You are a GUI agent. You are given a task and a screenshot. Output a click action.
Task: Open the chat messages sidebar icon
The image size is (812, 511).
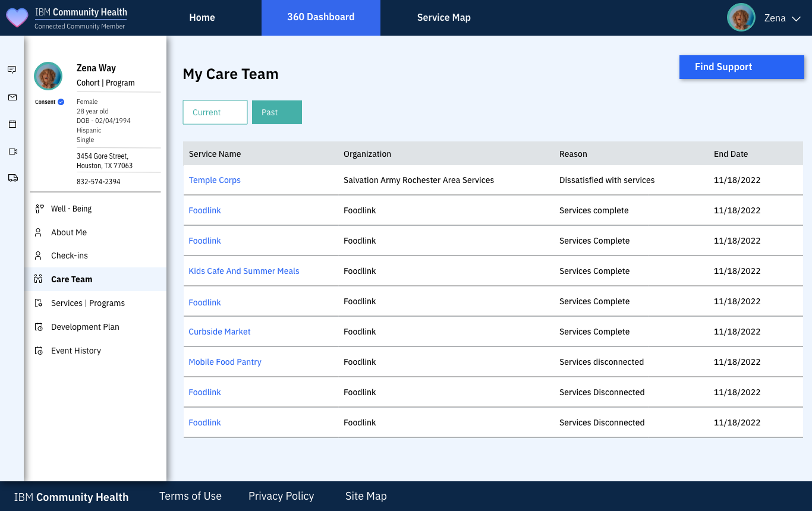pyautogui.click(x=12, y=70)
